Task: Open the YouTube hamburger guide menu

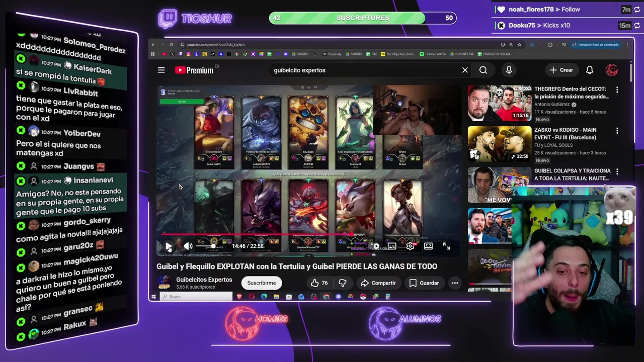Action: (x=161, y=70)
